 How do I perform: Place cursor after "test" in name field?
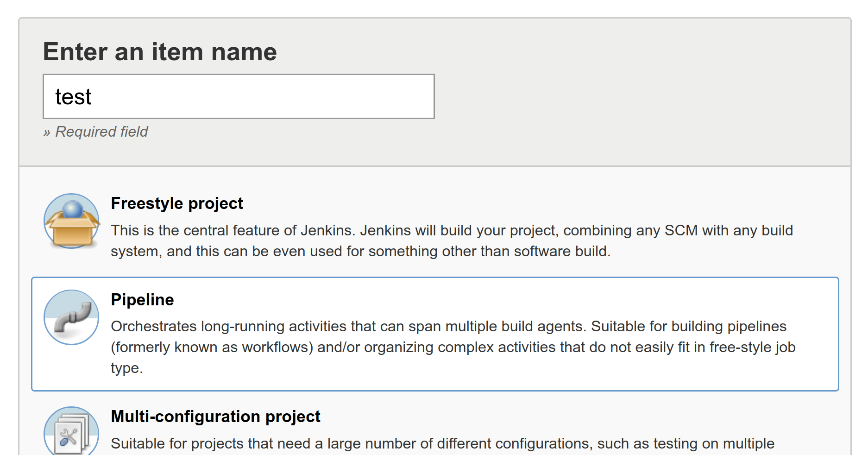(93, 97)
